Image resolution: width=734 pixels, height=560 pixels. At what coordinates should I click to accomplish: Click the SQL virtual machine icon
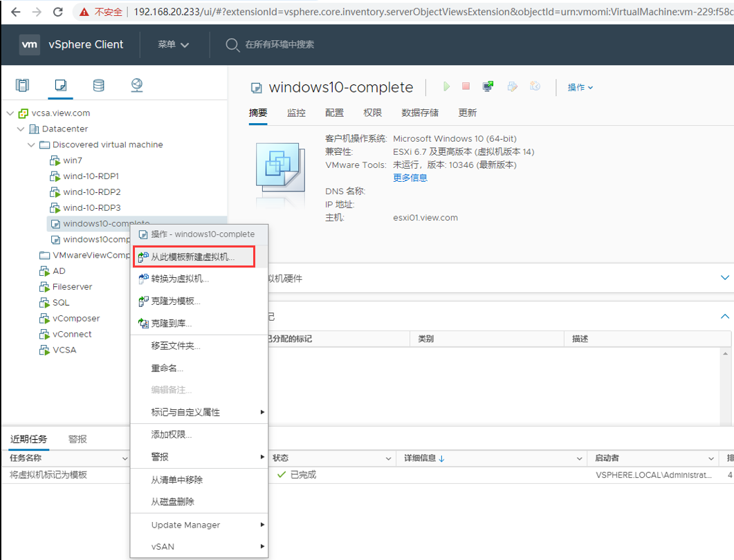click(x=44, y=303)
